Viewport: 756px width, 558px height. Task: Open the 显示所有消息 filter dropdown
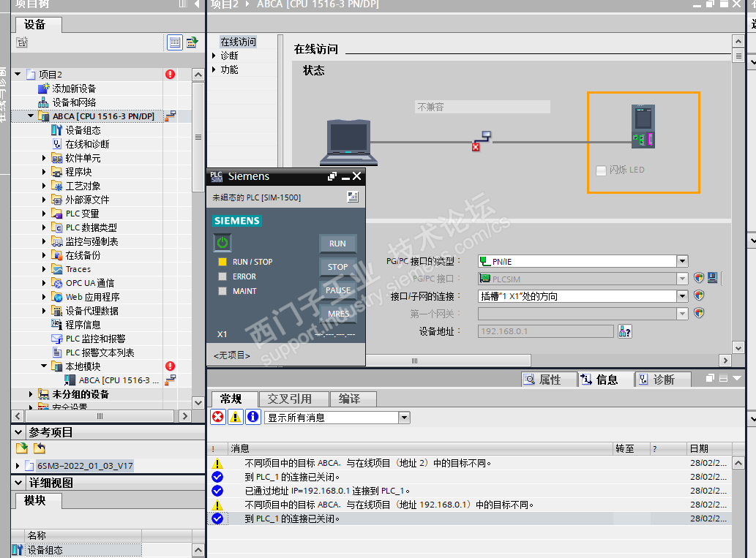405,418
